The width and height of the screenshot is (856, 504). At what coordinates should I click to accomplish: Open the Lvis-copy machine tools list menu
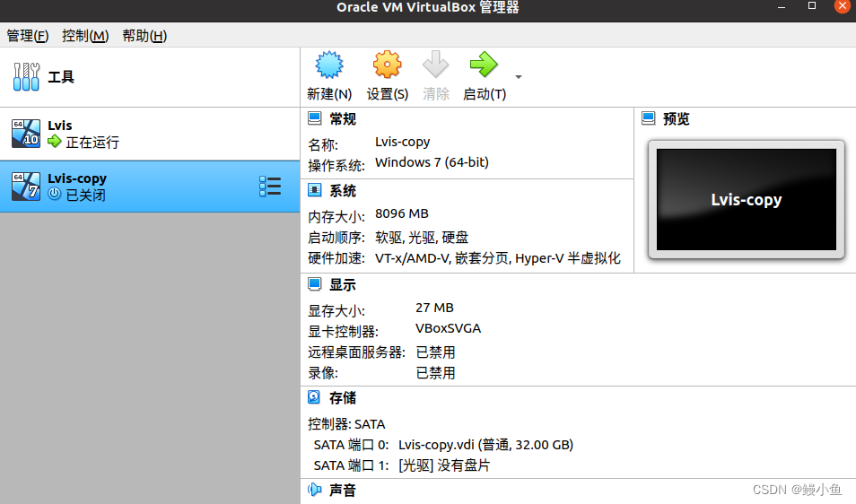click(270, 187)
